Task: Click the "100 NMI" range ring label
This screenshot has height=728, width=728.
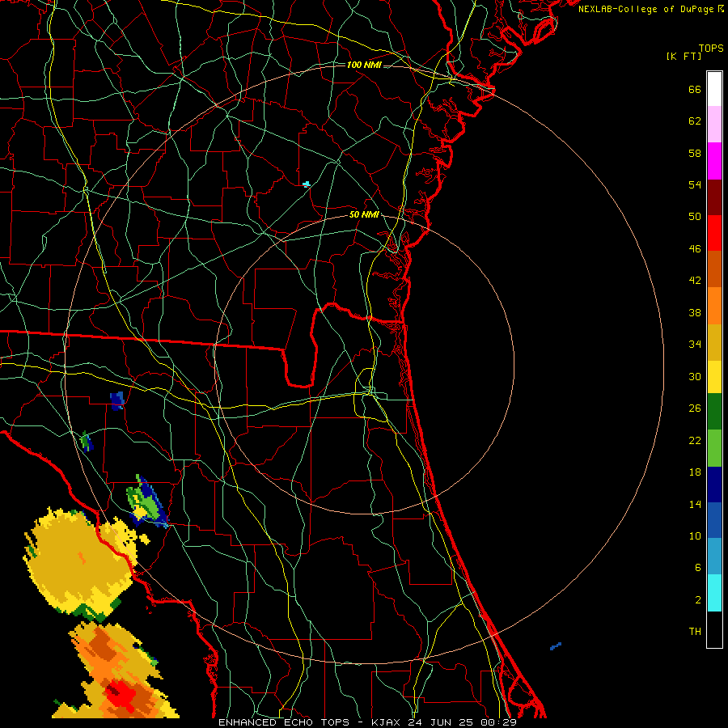Action: 364,65
